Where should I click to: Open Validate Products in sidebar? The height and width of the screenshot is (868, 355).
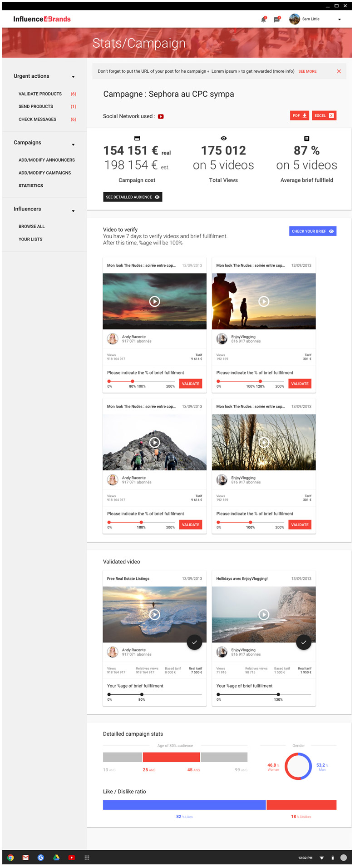pyautogui.click(x=40, y=94)
